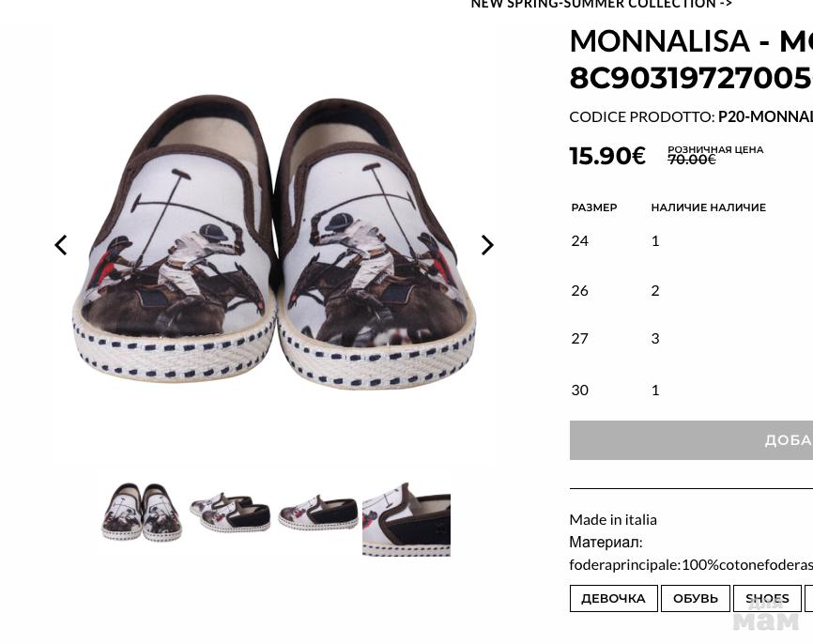Select the fourth close-up shoe thumbnail
The image size is (813, 644).
(406, 517)
